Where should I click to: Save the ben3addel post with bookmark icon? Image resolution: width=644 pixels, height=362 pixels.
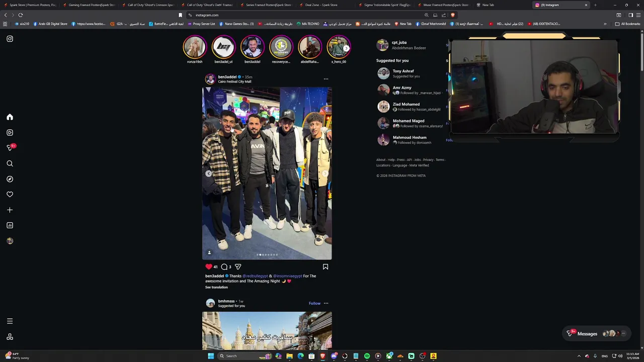click(326, 266)
